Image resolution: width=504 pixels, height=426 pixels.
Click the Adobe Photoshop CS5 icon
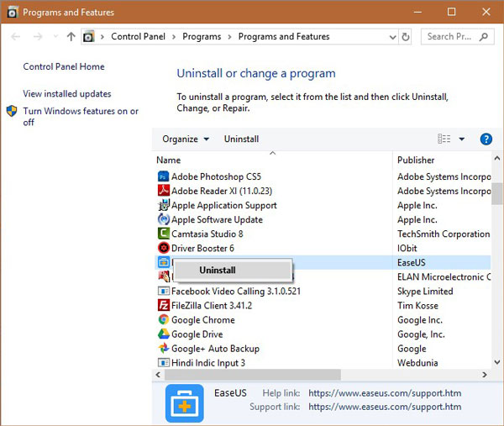coord(163,176)
